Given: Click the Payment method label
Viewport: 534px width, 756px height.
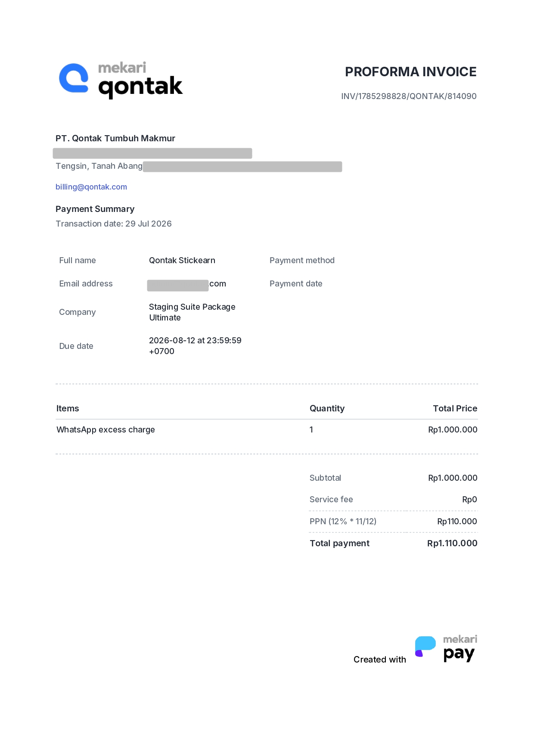Looking at the screenshot, I should pyautogui.click(x=302, y=260).
